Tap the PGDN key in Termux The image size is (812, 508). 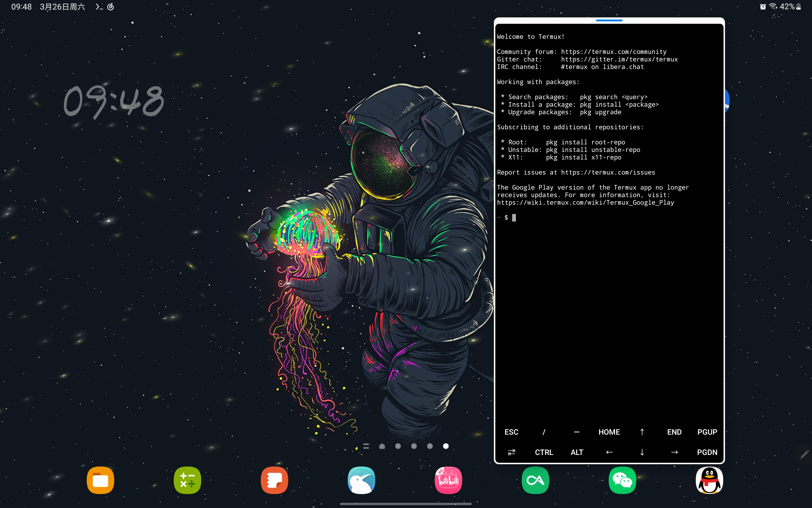pos(707,452)
